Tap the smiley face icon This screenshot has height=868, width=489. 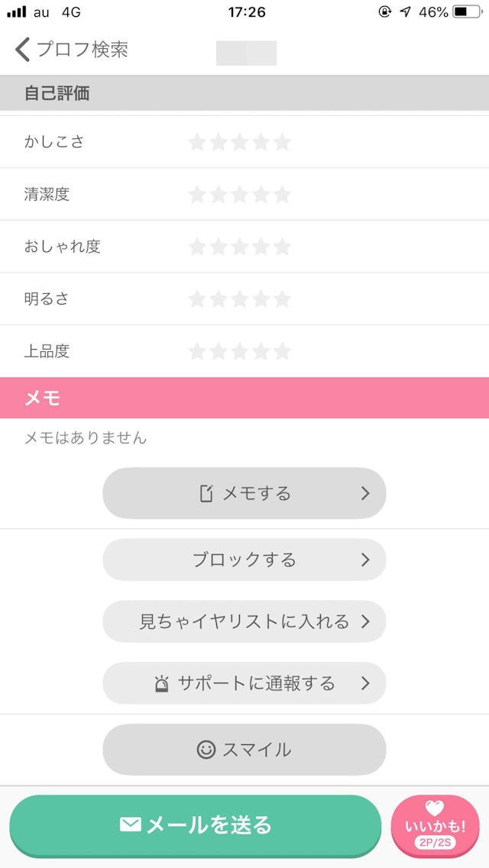206,750
